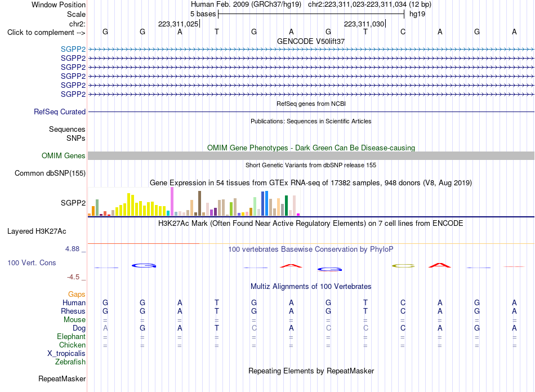
Task: Open '100 vertebrates Basewise Conservation by PhyloP'
Action: point(311,250)
